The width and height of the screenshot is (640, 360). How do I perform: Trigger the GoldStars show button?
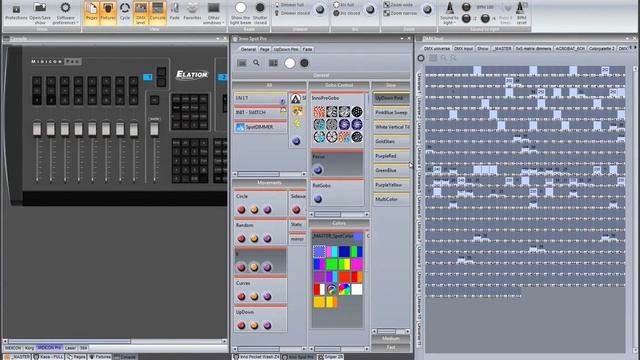pos(391,141)
